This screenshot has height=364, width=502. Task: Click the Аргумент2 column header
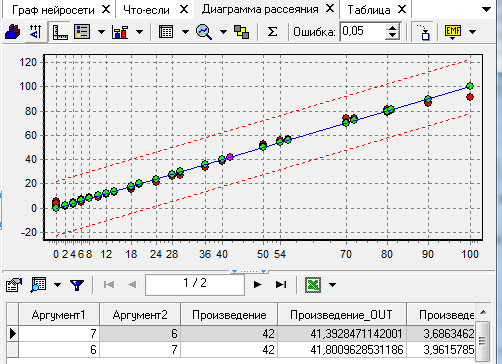tap(140, 314)
